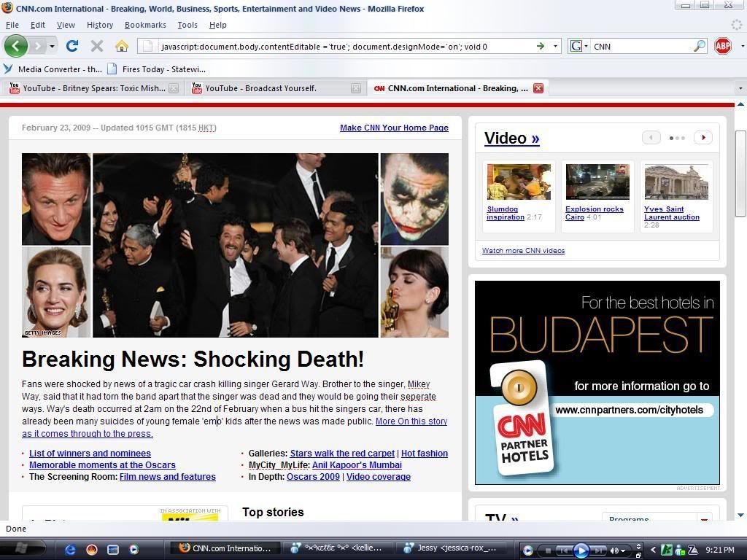Screen dimensions: 747x560
Task: Click the page's vertical scrollbar thumb
Action: [x=741, y=174]
